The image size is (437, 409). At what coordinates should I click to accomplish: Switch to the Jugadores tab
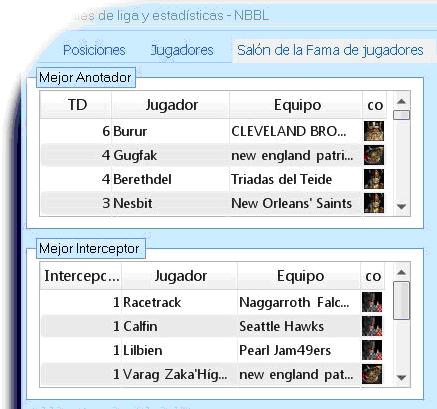coord(182,50)
